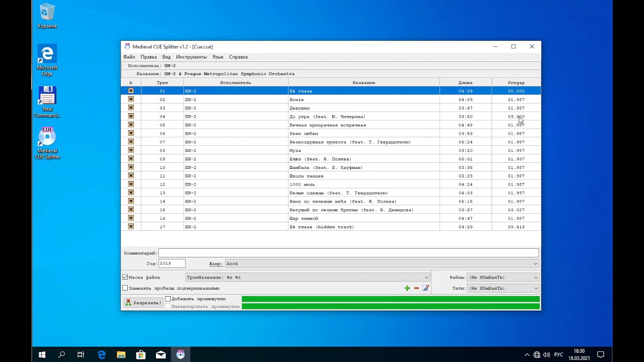Open the notification center icon
Image resolution: width=644 pixels, height=362 pixels.
tap(600, 354)
